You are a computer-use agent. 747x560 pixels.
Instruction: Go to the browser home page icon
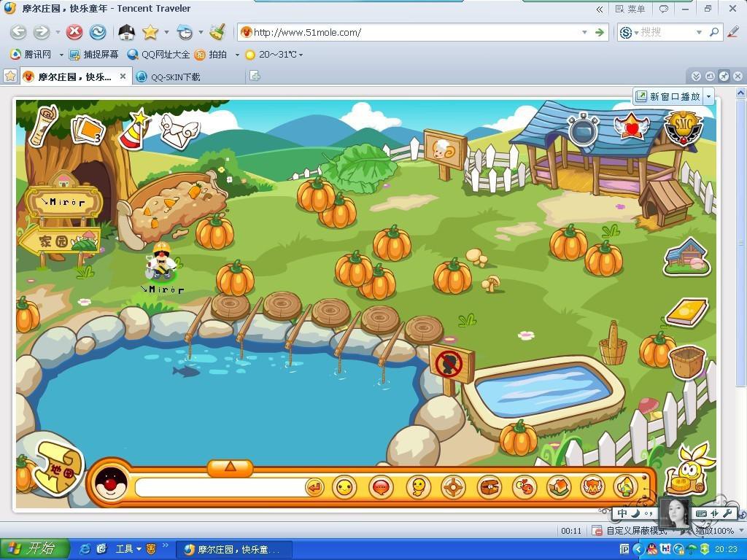(x=126, y=32)
